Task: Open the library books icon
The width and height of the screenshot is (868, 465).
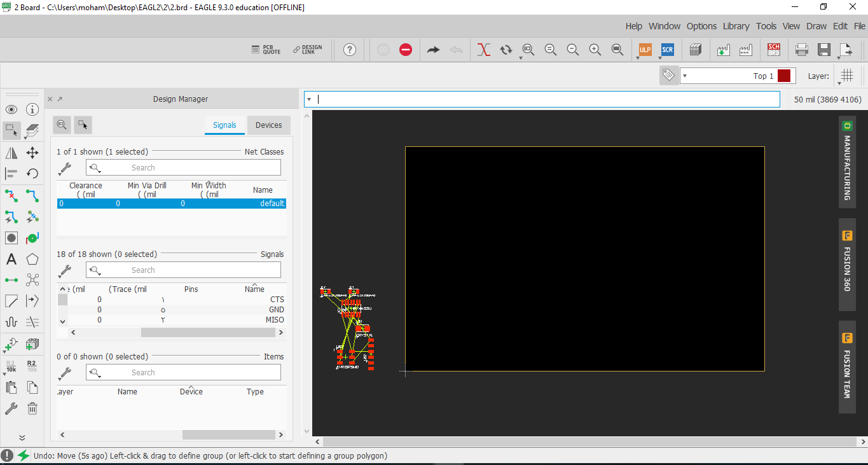Action: pos(695,50)
